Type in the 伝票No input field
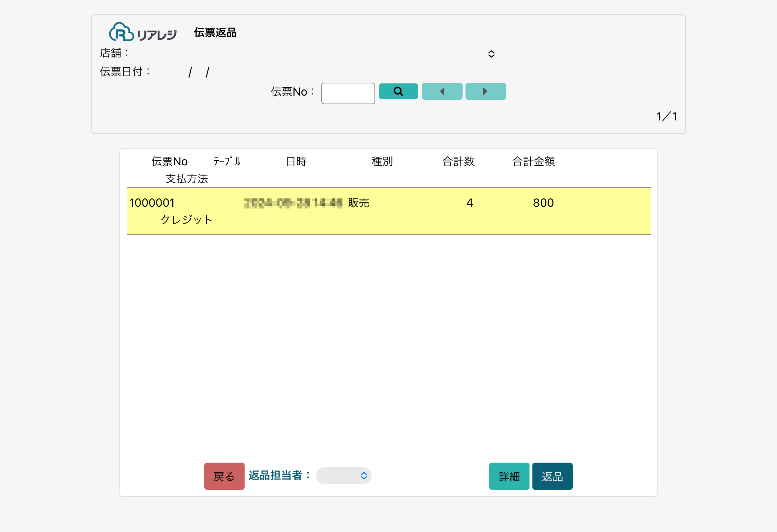Image resolution: width=777 pixels, height=532 pixels. click(x=348, y=93)
